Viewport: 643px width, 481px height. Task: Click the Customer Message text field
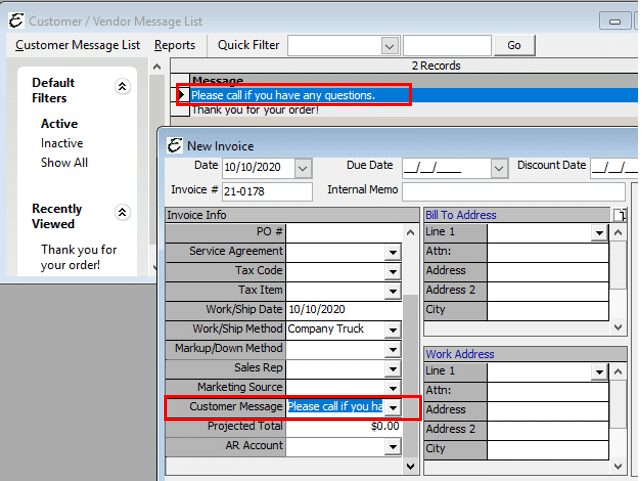click(x=335, y=407)
